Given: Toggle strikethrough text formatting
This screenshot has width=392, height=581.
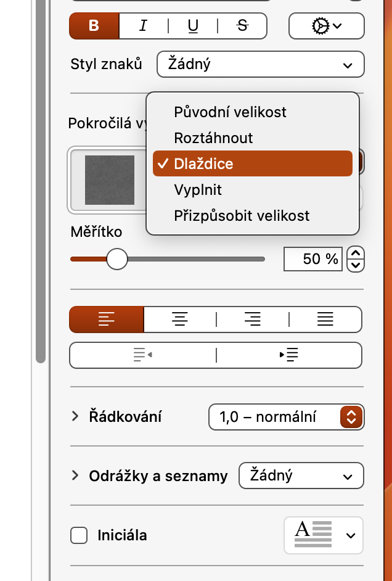Looking at the screenshot, I should tap(242, 26).
